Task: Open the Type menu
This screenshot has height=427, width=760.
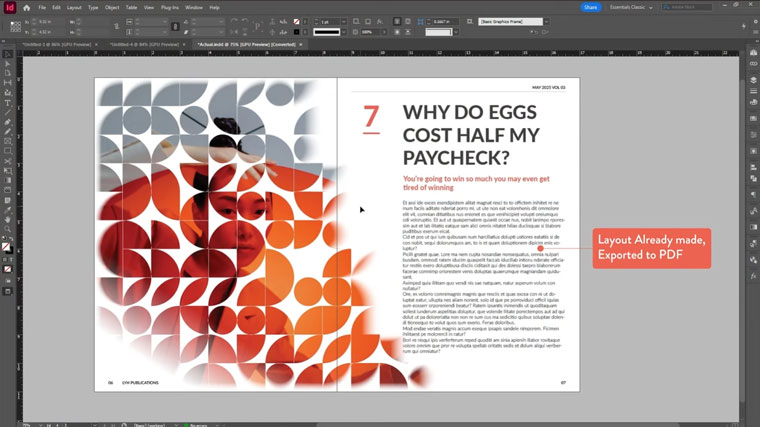Action: (x=93, y=8)
